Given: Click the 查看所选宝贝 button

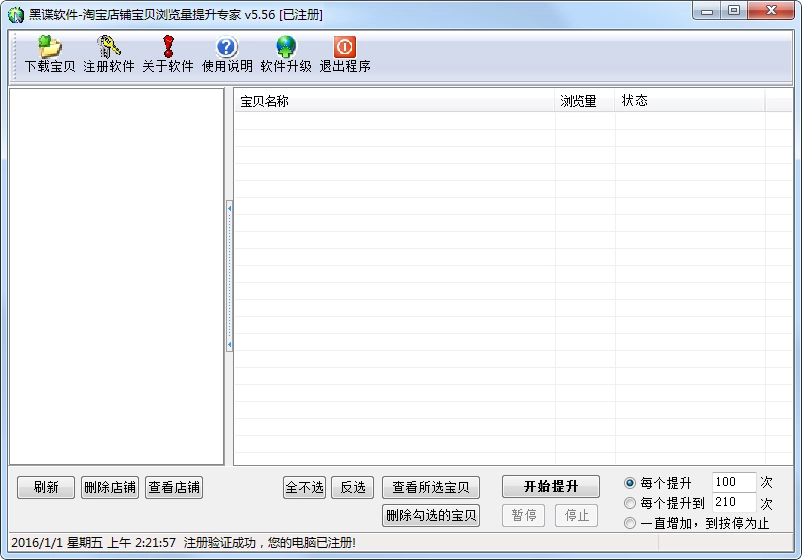Looking at the screenshot, I should point(431,487).
